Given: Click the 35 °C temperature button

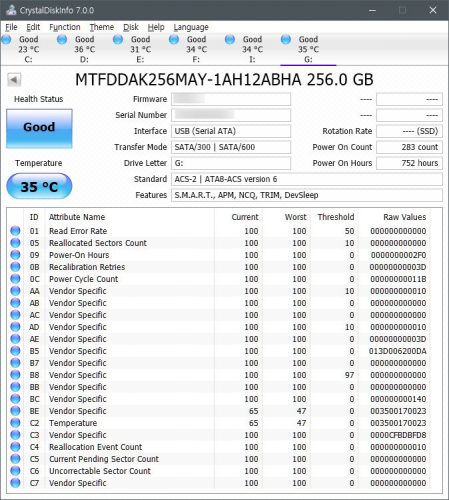Looking at the screenshot, I should coord(39,186).
